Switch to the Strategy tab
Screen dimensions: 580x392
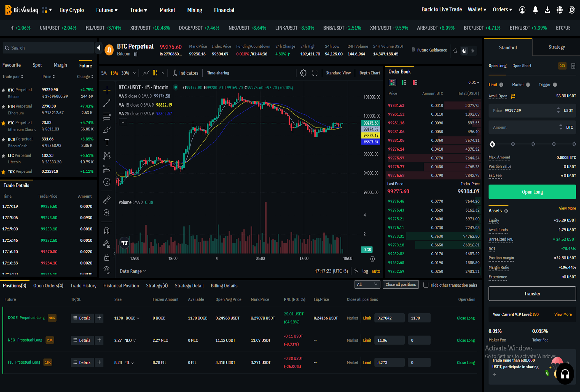(x=556, y=47)
